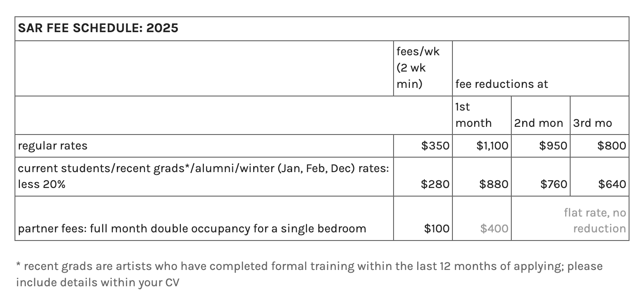This screenshot has height=308, width=644.
Task: Click the $640 discounted third month rate
Action: coord(612,184)
